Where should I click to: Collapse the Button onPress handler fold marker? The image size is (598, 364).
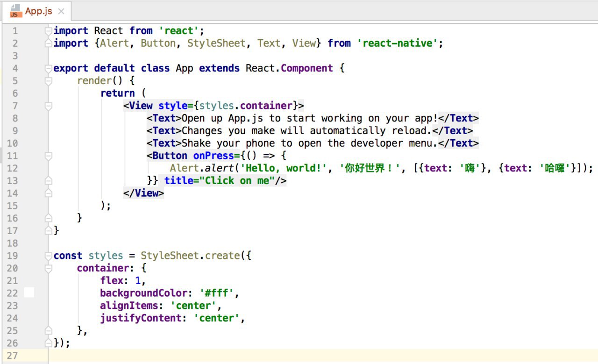[48, 156]
